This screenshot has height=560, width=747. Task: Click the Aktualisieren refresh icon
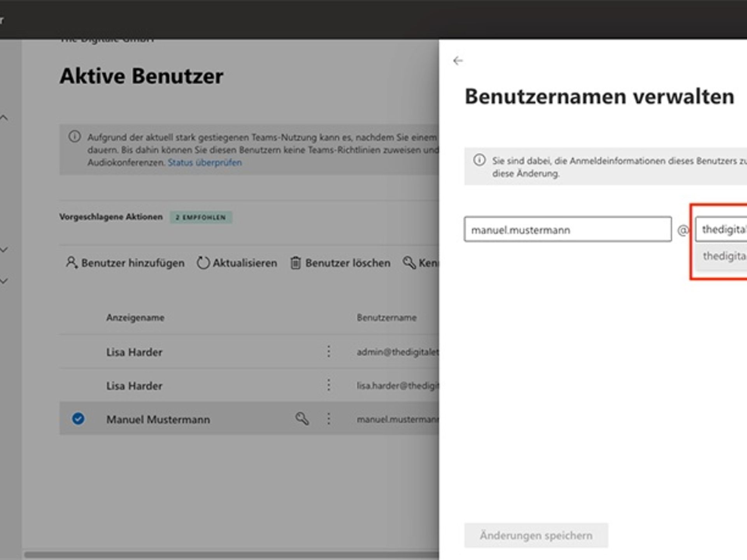pyautogui.click(x=203, y=263)
